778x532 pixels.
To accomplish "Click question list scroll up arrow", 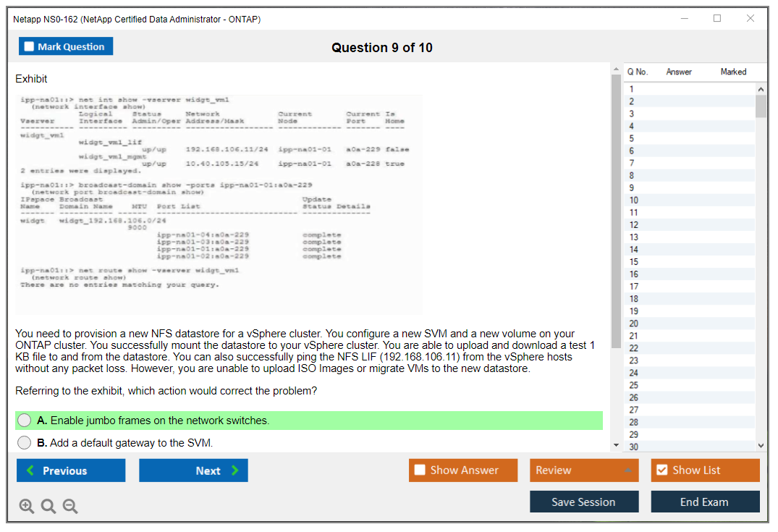I will click(761, 89).
